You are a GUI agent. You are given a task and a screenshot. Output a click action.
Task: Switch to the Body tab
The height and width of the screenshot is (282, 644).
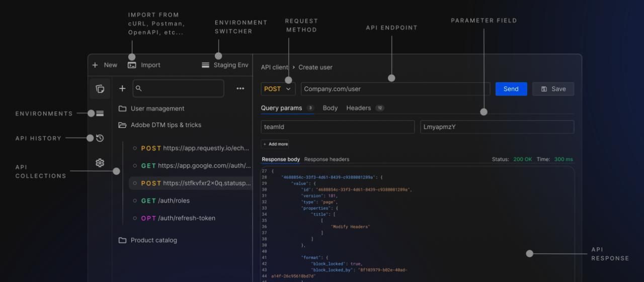pos(330,108)
